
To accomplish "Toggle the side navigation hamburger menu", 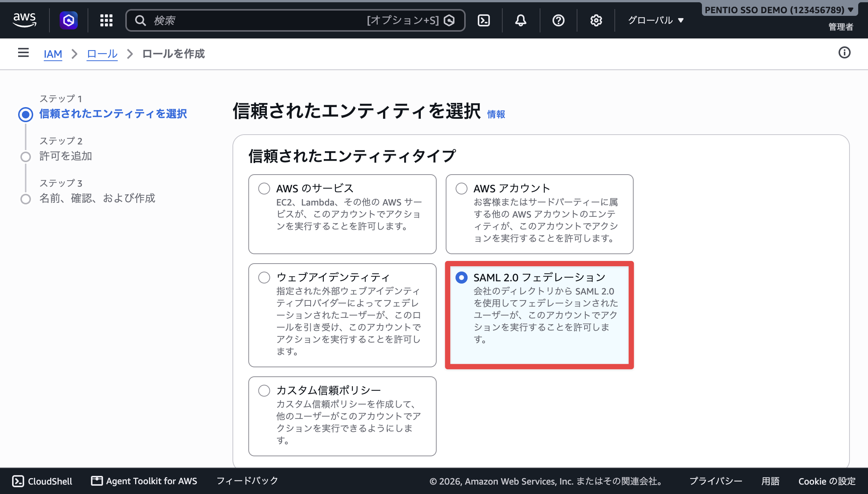I will tap(23, 53).
